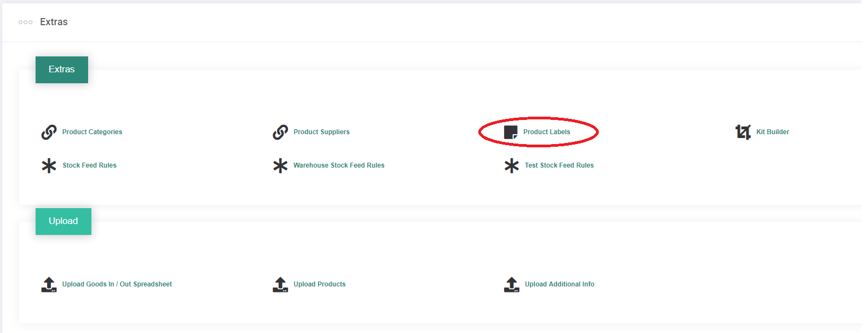868x333 pixels.
Task: Click the upload icon beside Upload Additional Info
Action: [x=512, y=284]
